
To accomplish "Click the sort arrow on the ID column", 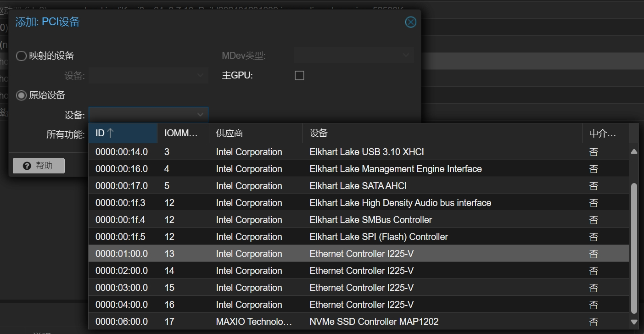I will [x=111, y=133].
